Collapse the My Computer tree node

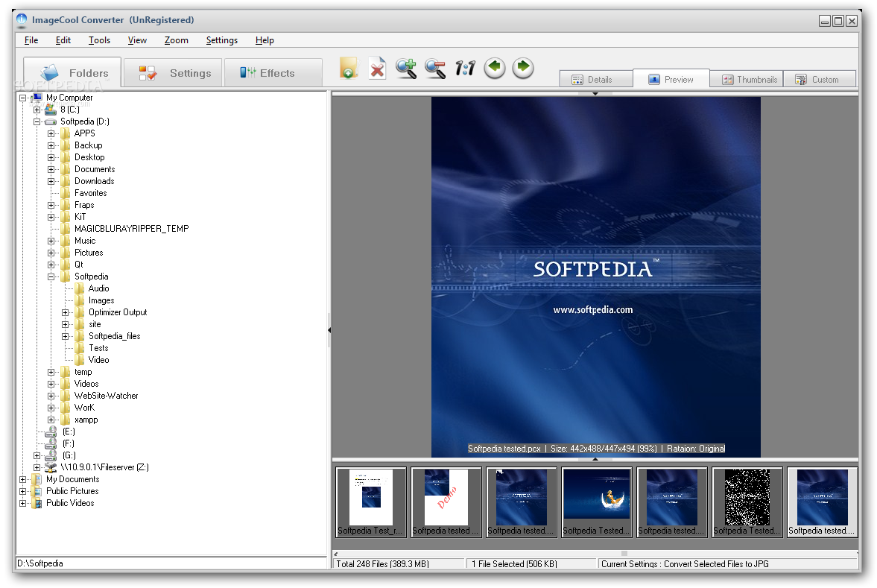click(x=23, y=98)
